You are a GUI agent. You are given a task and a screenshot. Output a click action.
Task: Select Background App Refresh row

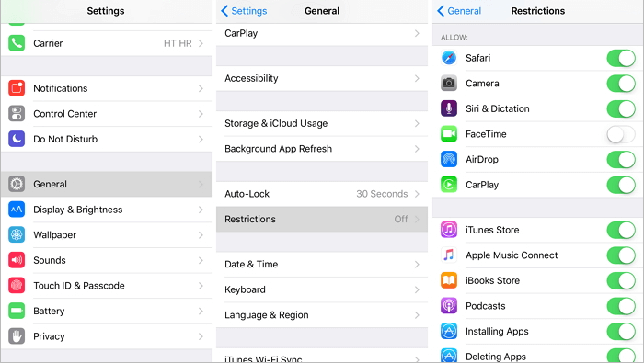tap(322, 149)
